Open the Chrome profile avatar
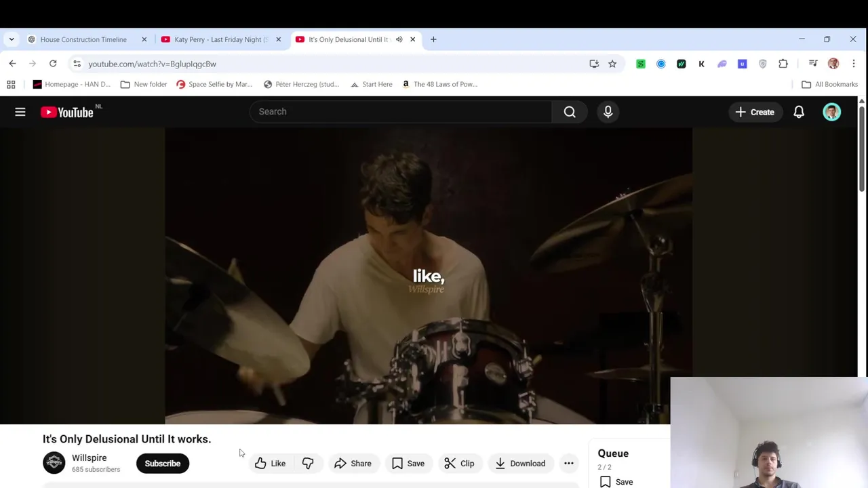868x488 pixels. click(x=833, y=64)
